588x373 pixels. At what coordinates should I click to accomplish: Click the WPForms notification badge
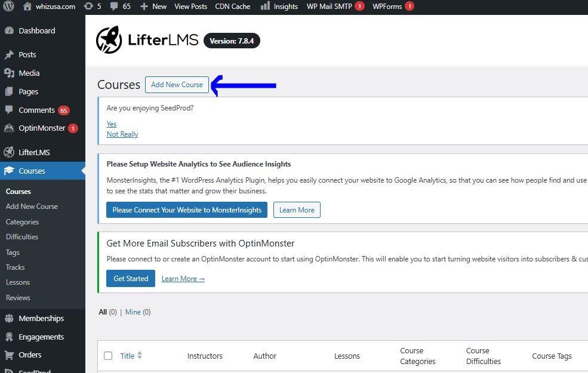tap(410, 6)
